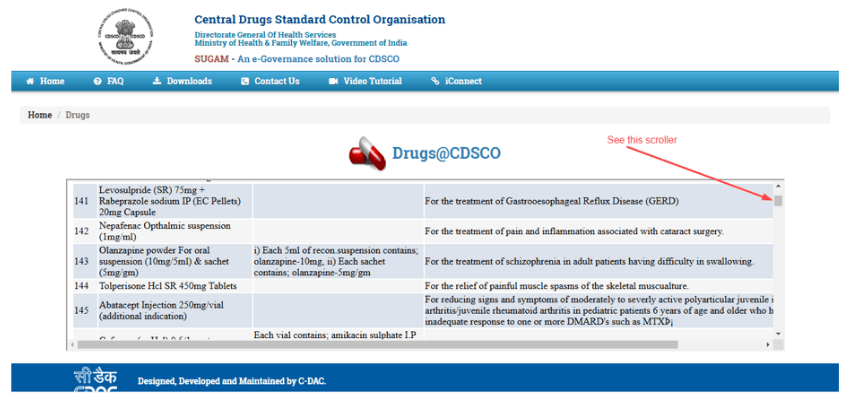850x400 pixels.
Task: Click the Directorate General Of Health Services text
Action: pos(265,35)
